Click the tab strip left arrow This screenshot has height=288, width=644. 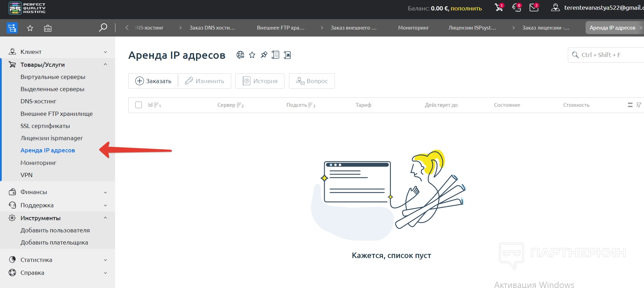[x=127, y=27]
